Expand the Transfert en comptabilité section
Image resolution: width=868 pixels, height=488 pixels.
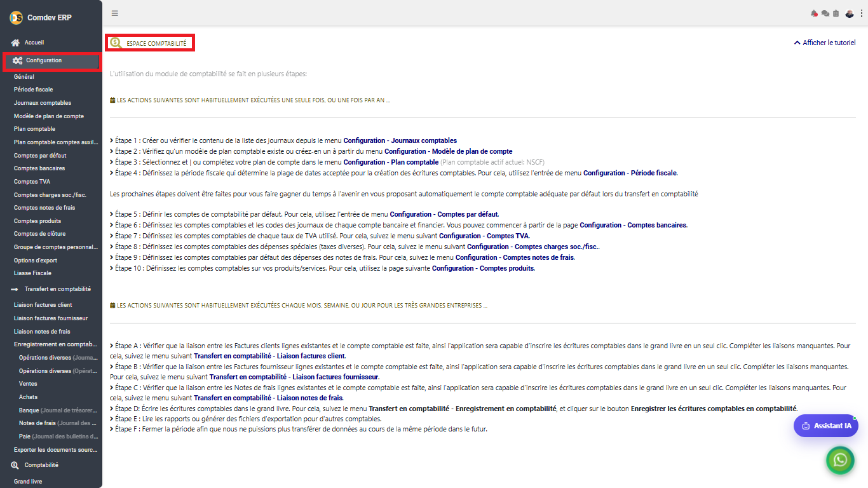pos(51,288)
